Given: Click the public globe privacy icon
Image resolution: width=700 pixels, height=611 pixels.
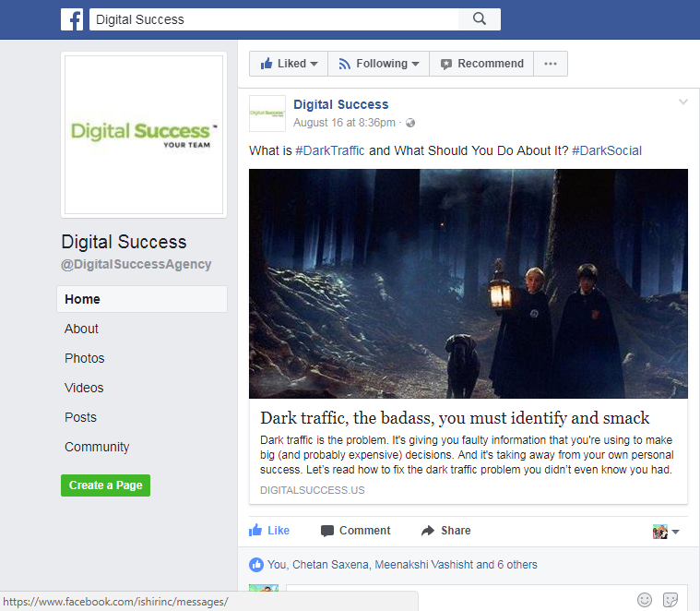Looking at the screenshot, I should tap(410, 123).
